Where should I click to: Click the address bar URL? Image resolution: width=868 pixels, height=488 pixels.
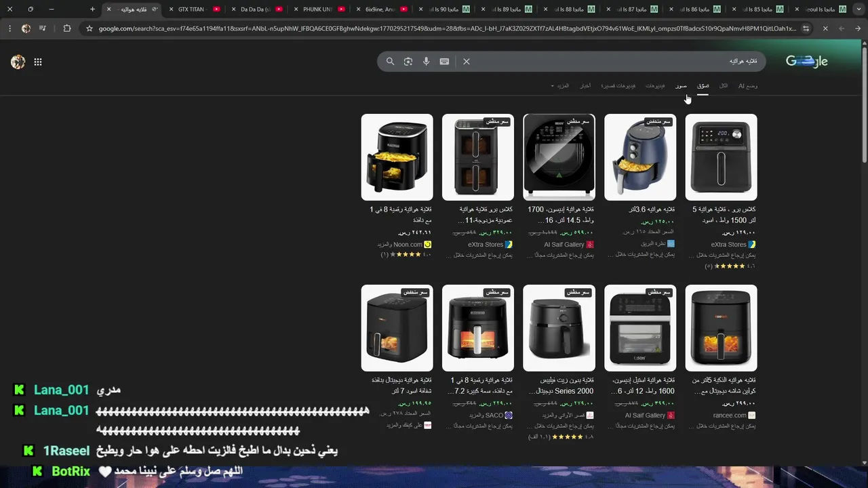click(448, 28)
